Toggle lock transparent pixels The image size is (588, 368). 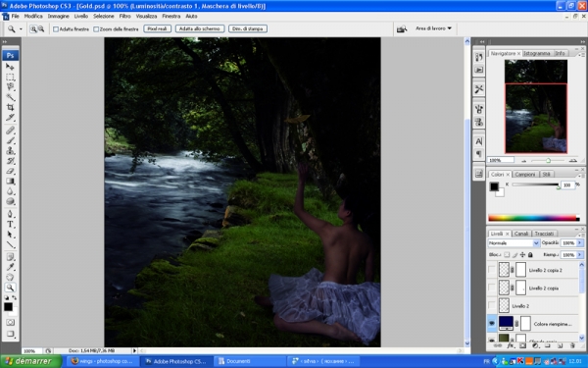(x=507, y=254)
